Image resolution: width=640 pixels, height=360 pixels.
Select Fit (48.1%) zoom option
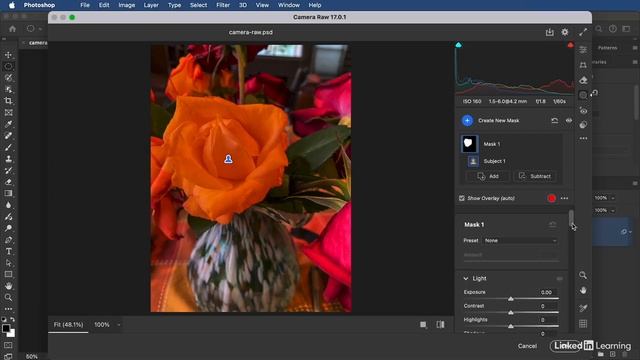coord(69,325)
